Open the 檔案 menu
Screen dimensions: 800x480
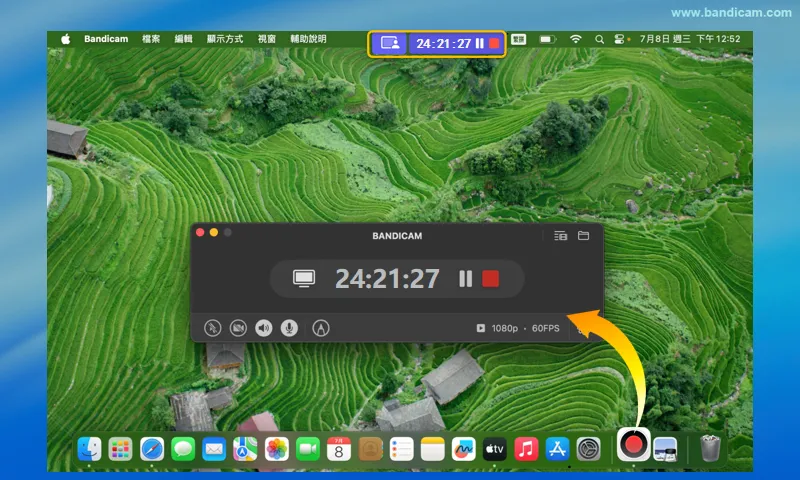coord(151,39)
